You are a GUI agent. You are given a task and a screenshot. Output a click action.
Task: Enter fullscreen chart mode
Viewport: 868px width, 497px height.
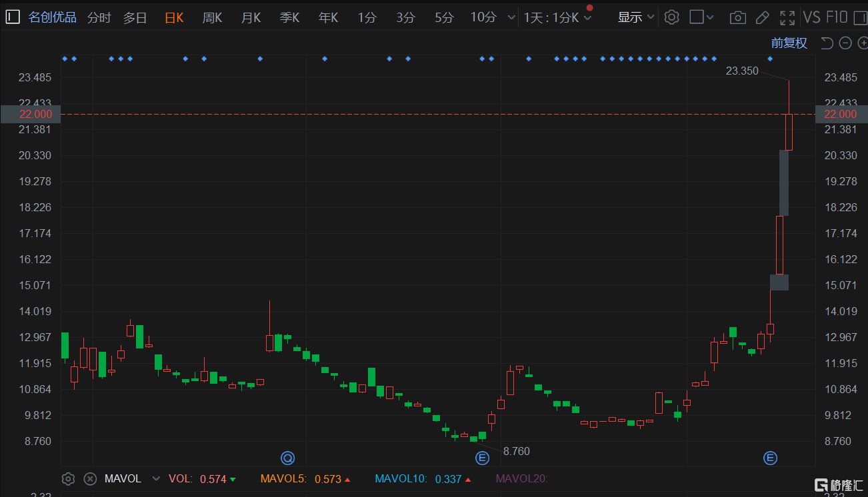(787, 17)
